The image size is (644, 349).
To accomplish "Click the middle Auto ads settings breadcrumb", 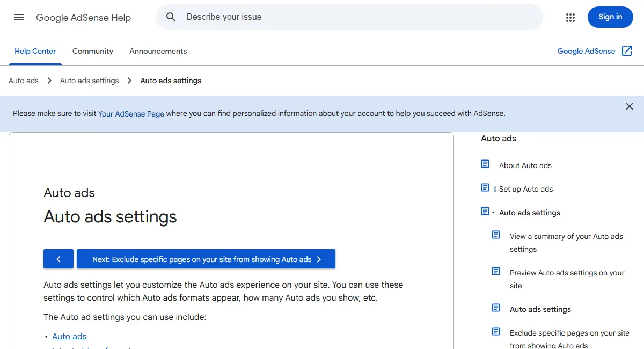I will point(90,81).
